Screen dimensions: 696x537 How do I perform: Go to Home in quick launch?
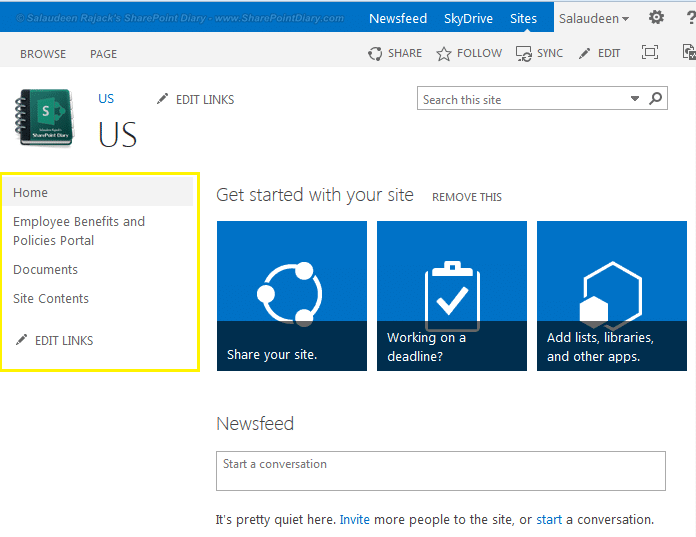point(30,193)
